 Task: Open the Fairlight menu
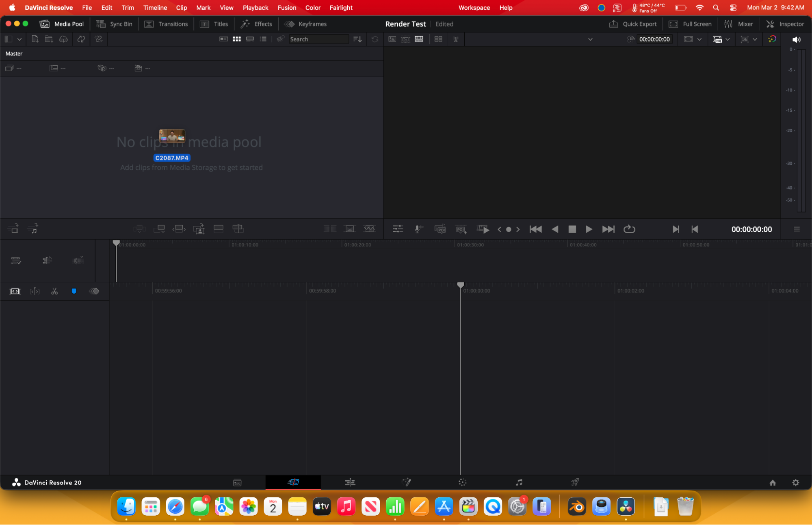[341, 8]
